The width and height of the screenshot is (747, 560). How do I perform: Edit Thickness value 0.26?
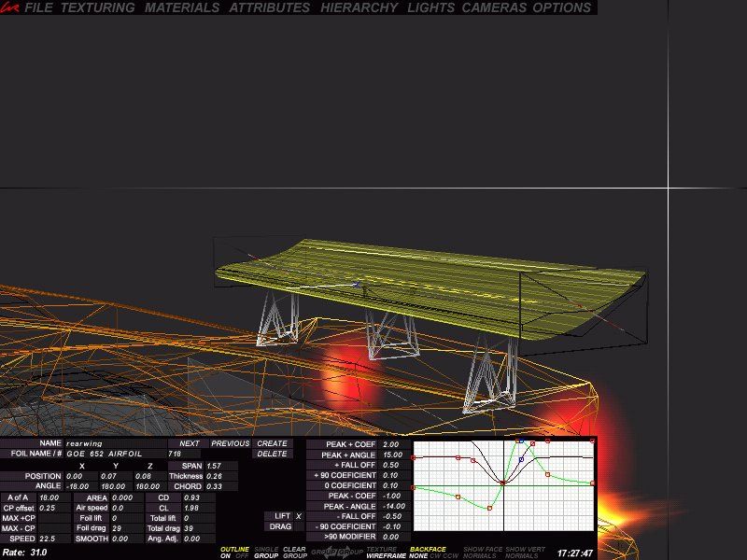coord(221,476)
